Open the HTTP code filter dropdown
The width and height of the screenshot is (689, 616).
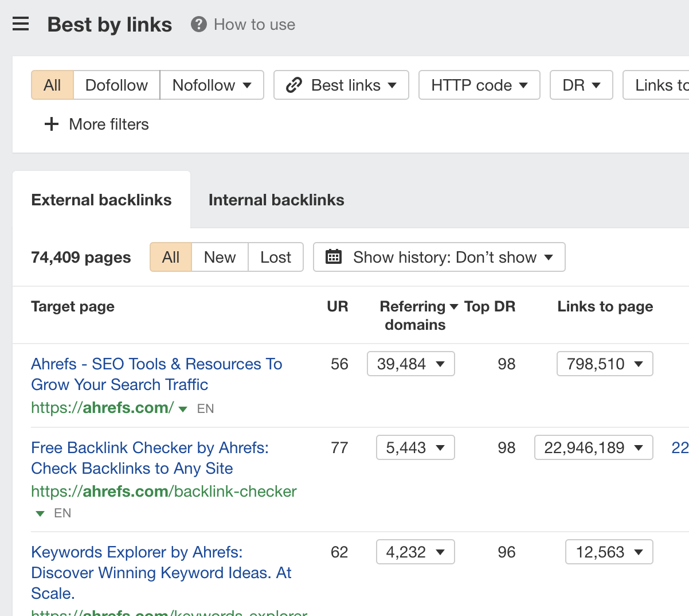pos(479,85)
